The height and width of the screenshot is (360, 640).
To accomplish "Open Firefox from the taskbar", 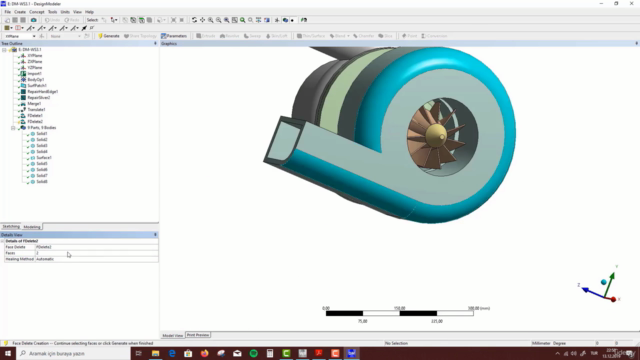I will pos(204,353).
